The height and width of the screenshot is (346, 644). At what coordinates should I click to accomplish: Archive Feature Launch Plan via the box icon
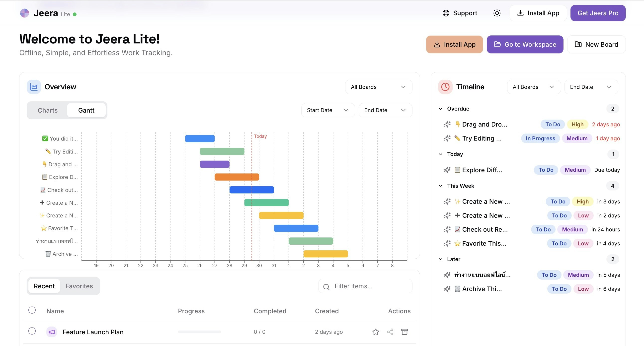click(x=404, y=332)
